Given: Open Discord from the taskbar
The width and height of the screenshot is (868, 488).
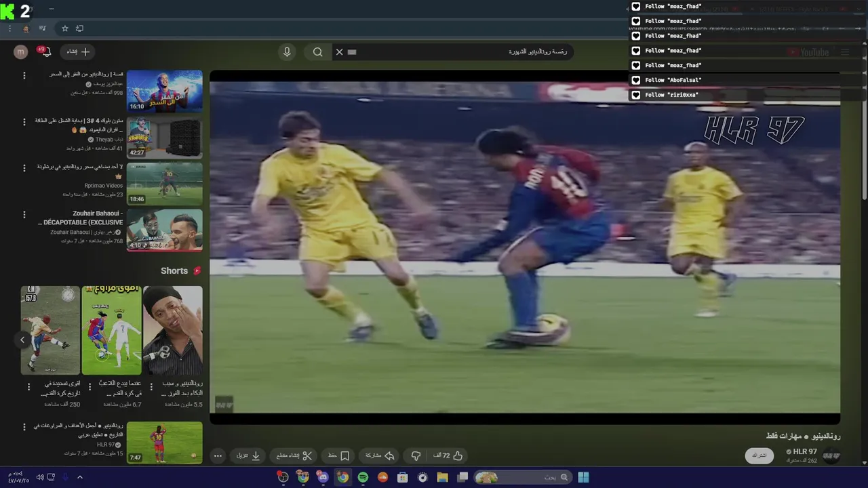Looking at the screenshot, I should click(323, 477).
